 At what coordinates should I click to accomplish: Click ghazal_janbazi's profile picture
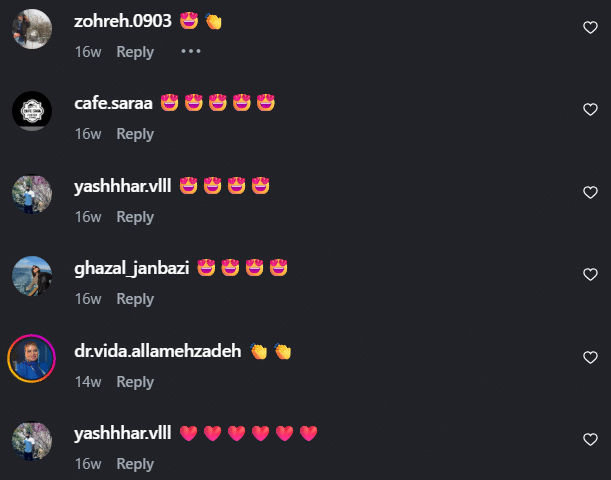click(x=32, y=276)
